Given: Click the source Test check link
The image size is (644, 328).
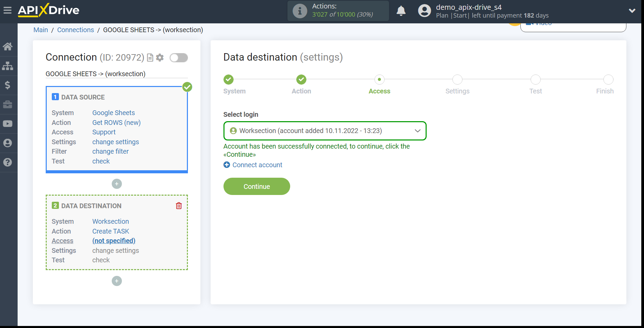Looking at the screenshot, I should [101, 161].
